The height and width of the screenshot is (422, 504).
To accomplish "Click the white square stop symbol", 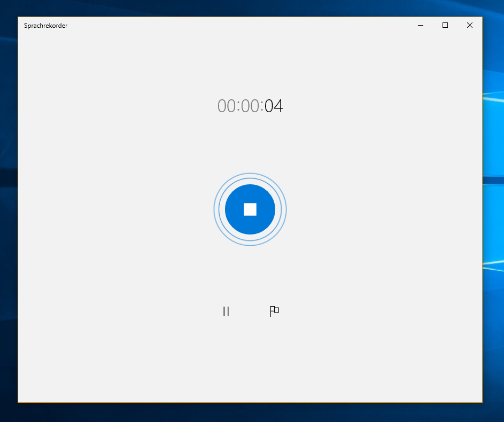I will point(250,209).
